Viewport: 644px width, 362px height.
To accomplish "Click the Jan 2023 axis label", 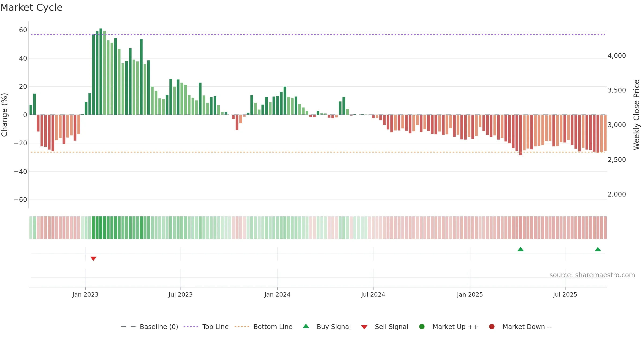I will click(x=85, y=294).
